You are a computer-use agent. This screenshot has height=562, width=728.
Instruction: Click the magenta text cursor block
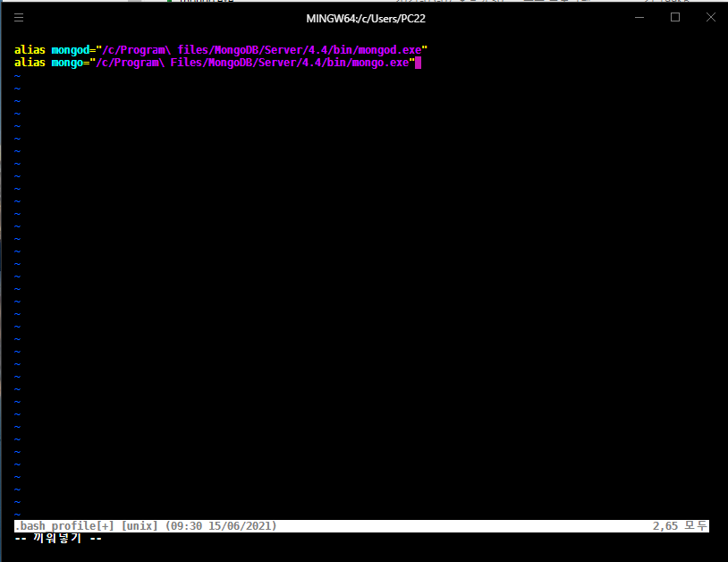click(x=418, y=63)
